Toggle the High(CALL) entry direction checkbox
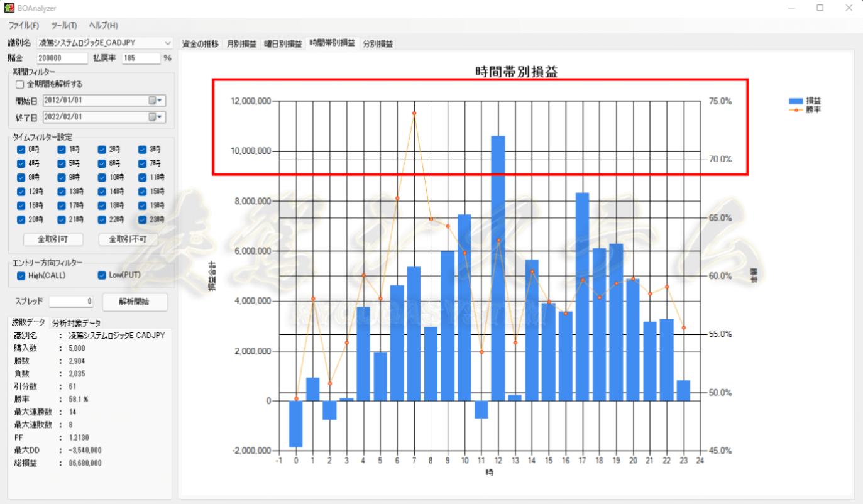 click(22, 275)
